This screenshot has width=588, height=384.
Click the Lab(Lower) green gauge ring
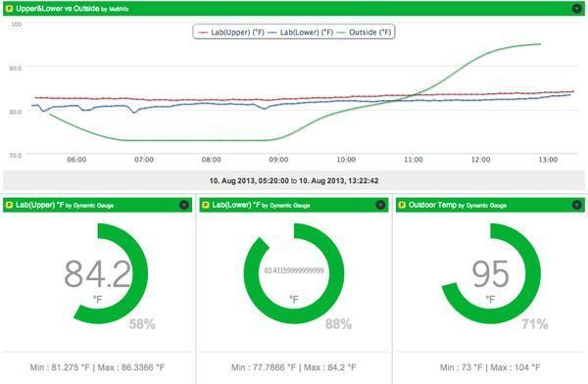[336, 273]
